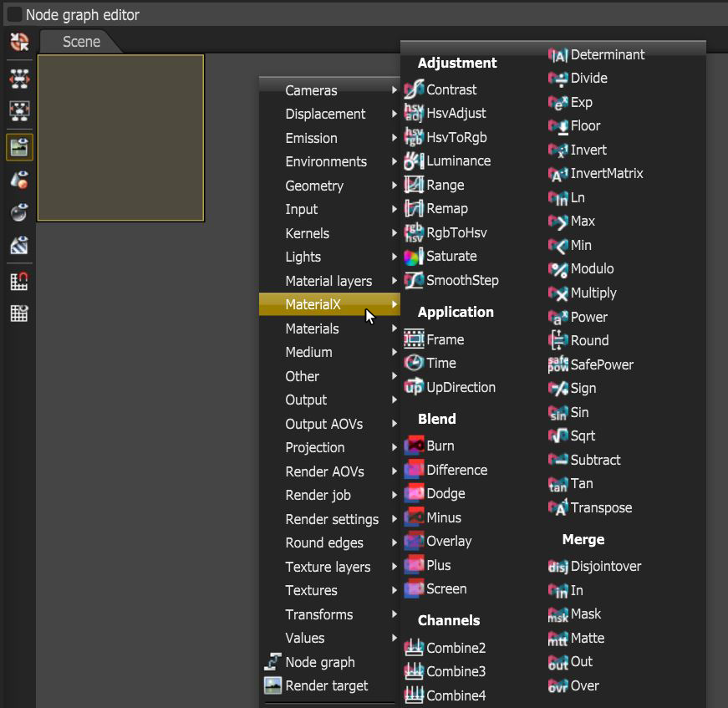
Task: Open the MaterialX menu entry
Action: [x=329, y=304]
